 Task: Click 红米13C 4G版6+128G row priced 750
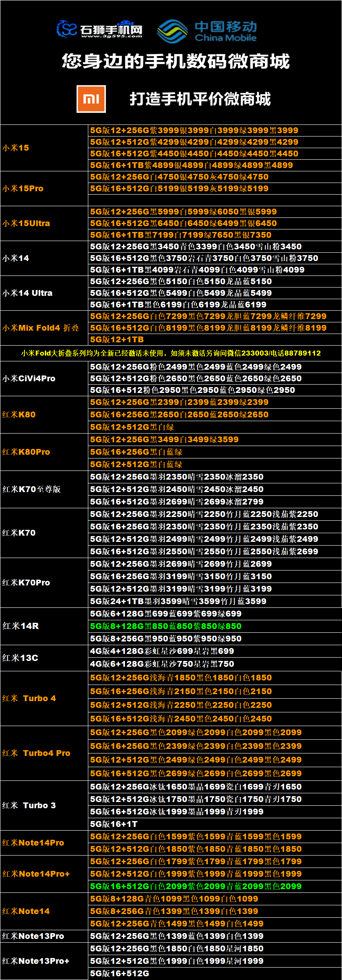click(215, 664)
